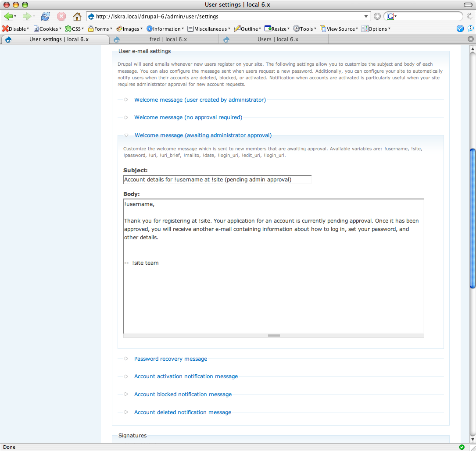Open the Web Developer Options menu

[x=376, y=28]
